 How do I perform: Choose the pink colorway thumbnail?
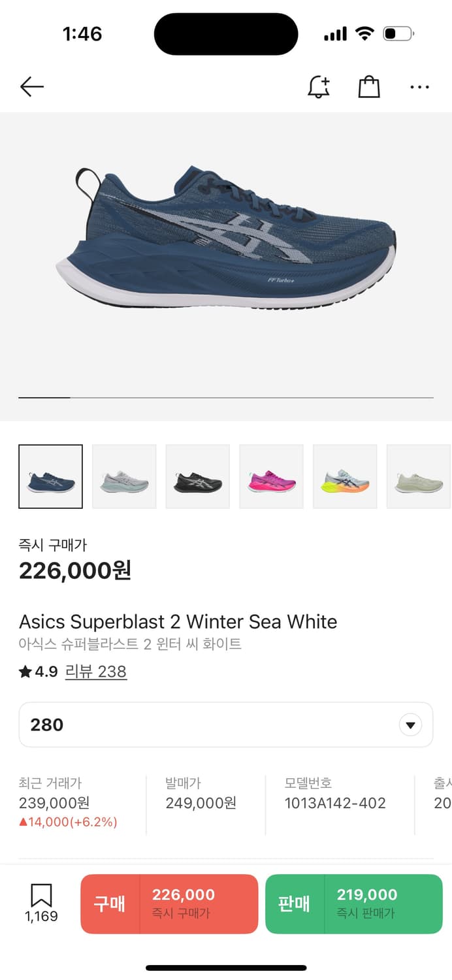272,476
